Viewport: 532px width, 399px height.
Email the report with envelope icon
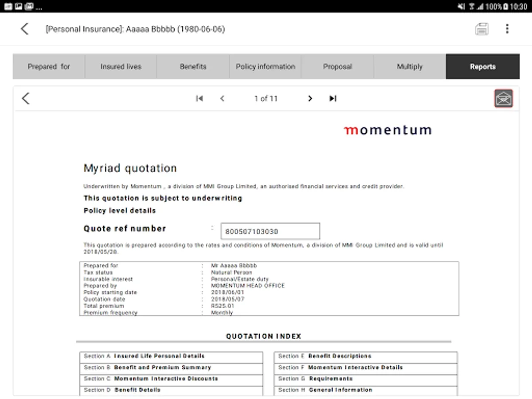[x=504, y=98]
